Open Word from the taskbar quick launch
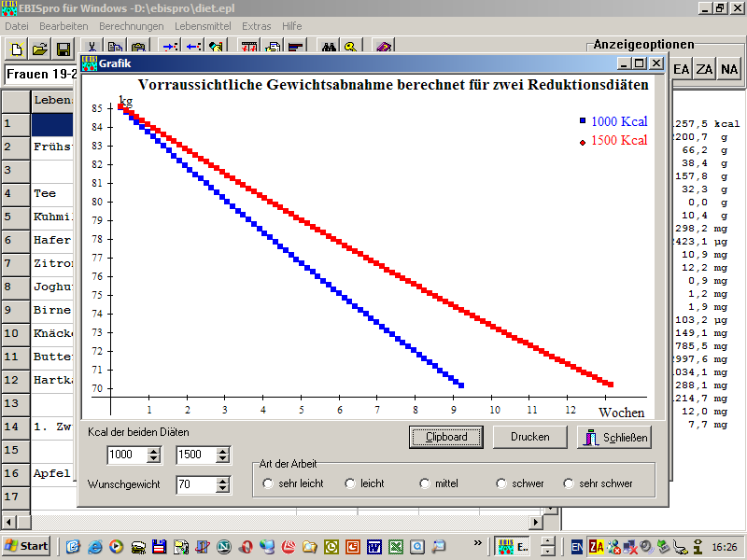 click(x=375, y=546)
